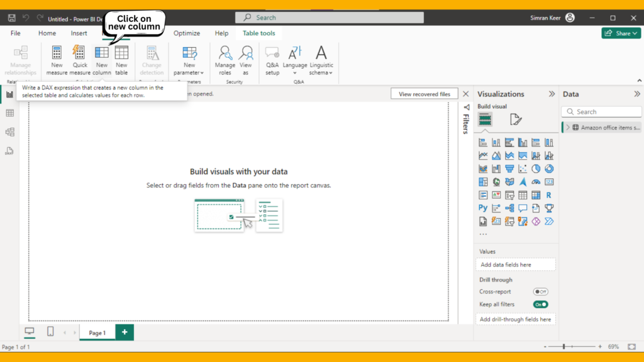Select the Matrix visual
Viewport: 644px width, 362px height.
[x=536, y=195]
